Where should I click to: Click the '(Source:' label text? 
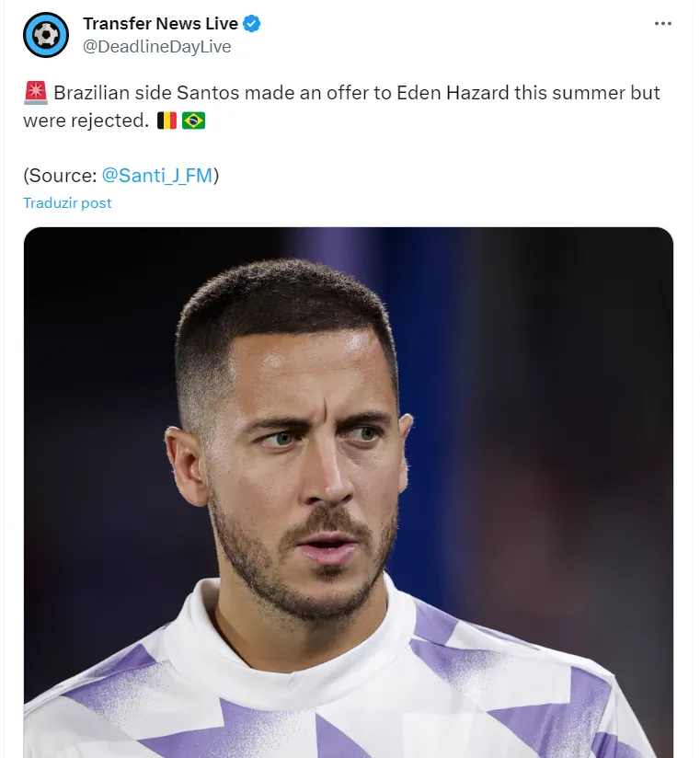click(60, 175)
